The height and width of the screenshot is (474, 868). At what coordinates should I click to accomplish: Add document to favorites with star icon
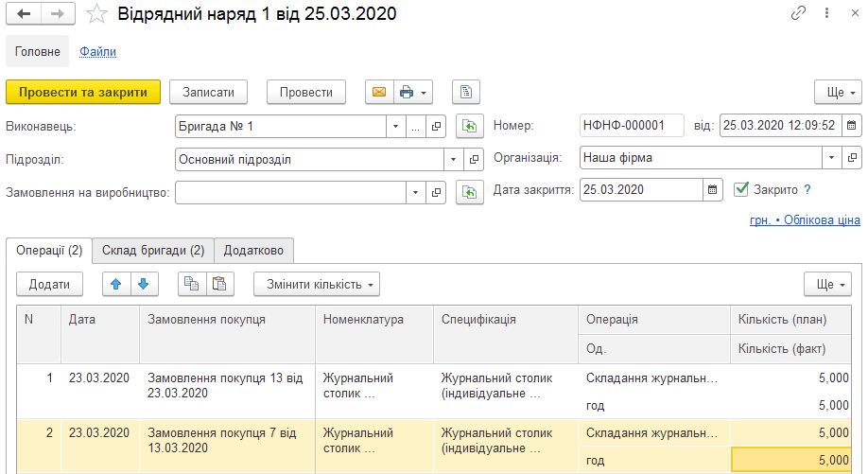pos(96,14)
